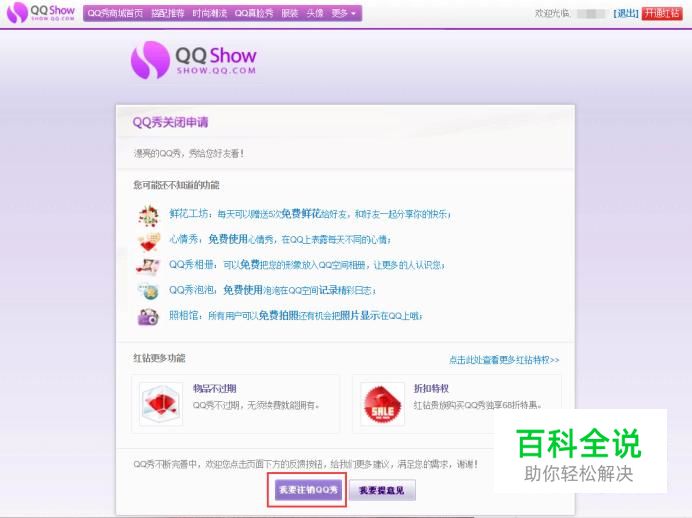Open QQ秀商城首页 in the nav bar
692x518 pixels.
tap(115, 13)
